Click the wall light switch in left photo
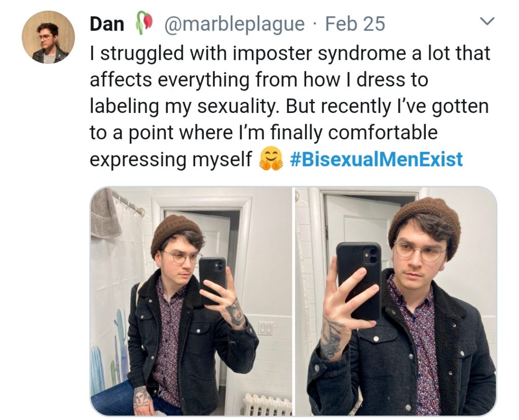This screenshot has height=420, width=519. tap(266, 329)
